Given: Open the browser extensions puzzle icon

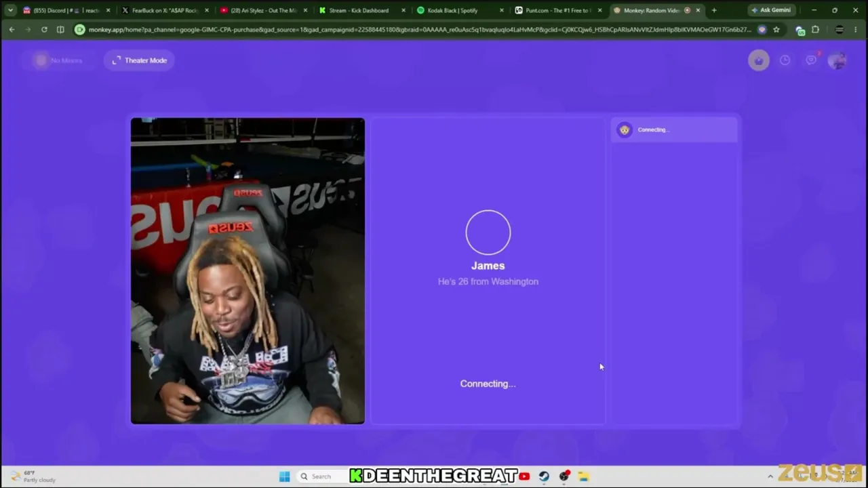Looking at the screenshot, I should 815,30.
